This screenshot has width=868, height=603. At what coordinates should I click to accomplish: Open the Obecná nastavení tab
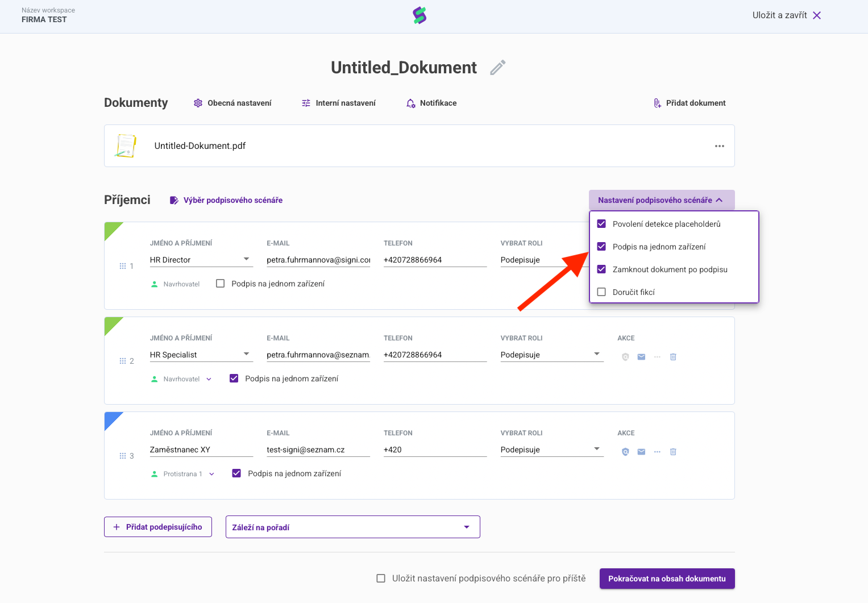coord(232,103)
